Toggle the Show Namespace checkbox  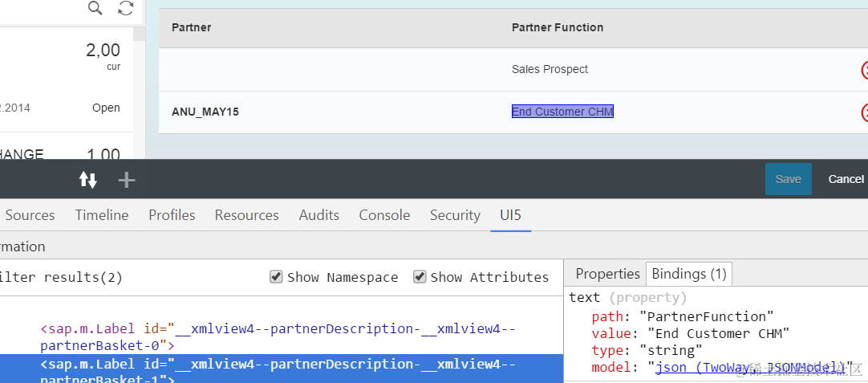277,277
